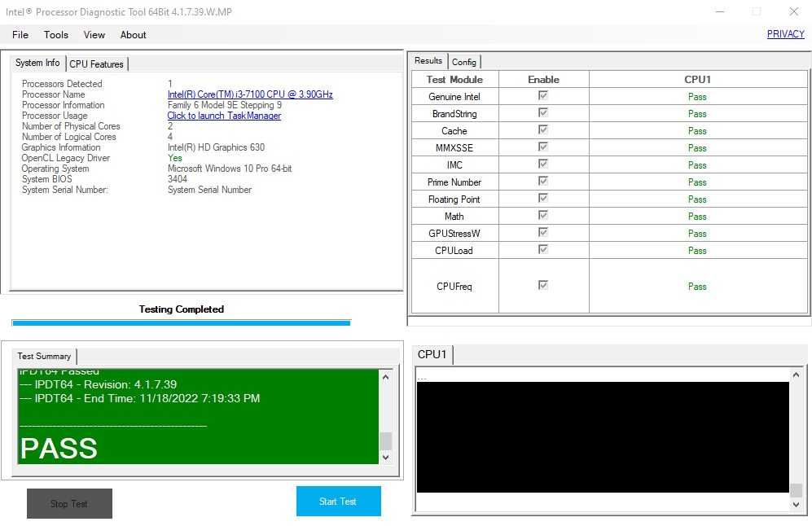812x526 pixels.
Task: Click the GPUStressW Pass result
Action: 697,234
